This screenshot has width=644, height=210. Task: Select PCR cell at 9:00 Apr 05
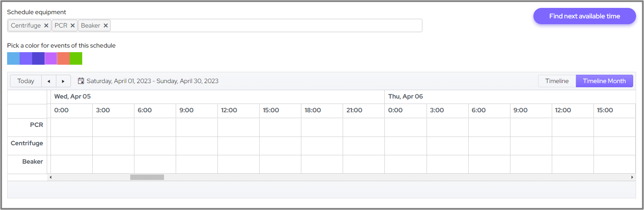pos(197,127)
